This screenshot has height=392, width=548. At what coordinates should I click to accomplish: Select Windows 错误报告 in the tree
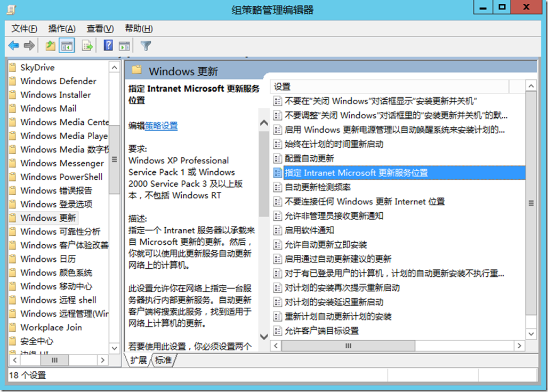coord(57,190)
